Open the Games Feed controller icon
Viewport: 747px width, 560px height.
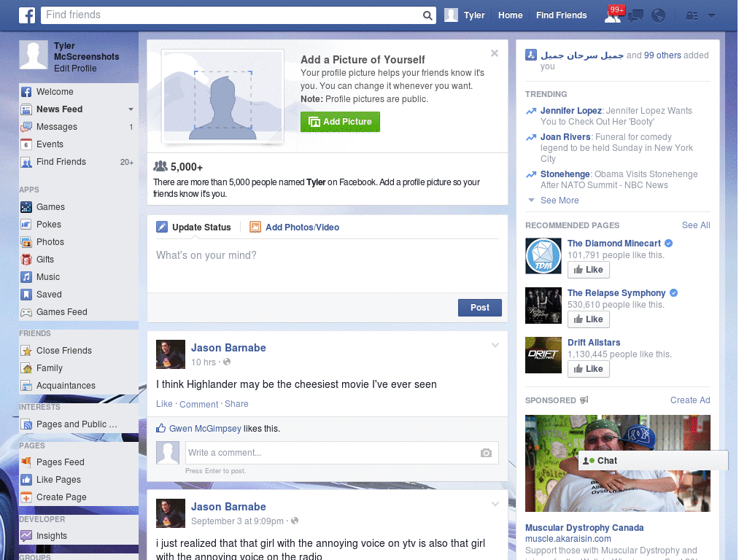coord(26,312)
